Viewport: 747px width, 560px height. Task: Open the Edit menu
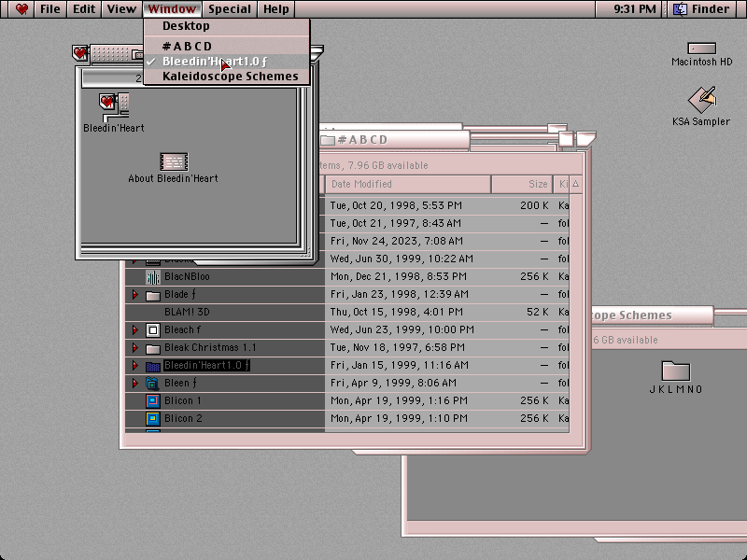point(84,9)
